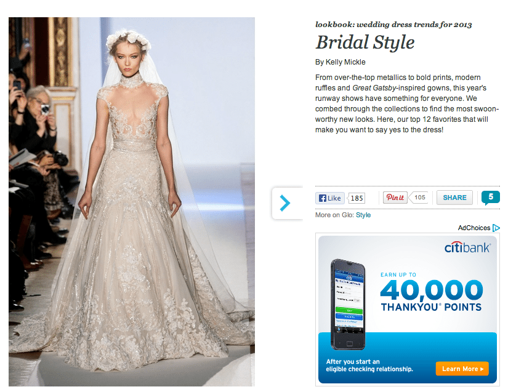Click the author name Kelly Mickle
Screen dimensions: 532x392
coord(345,62)
